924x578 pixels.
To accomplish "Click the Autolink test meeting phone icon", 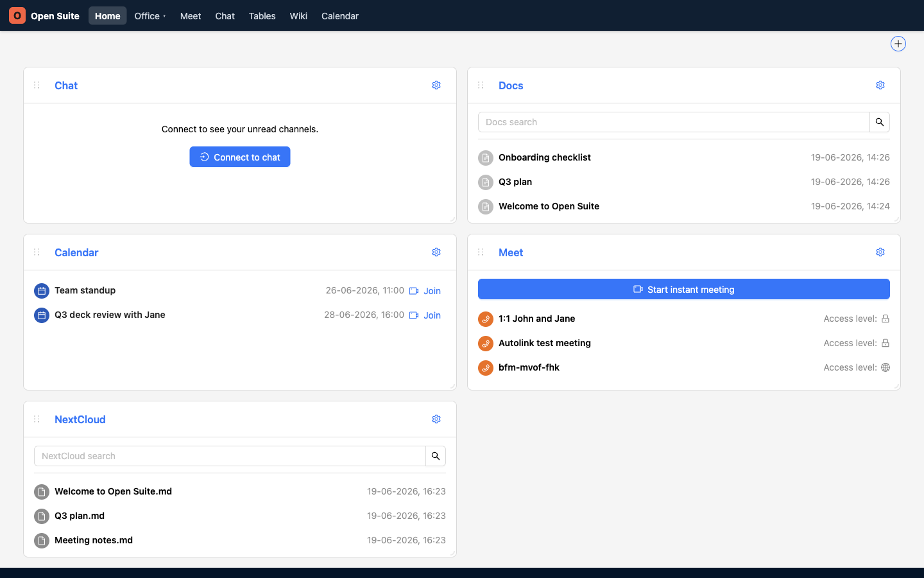I will pos(486,344).
